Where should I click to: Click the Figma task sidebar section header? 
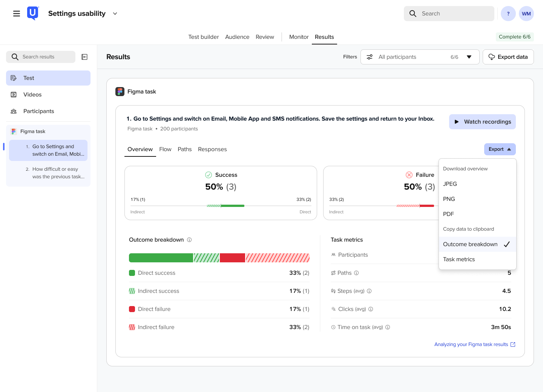click(48, 132)
